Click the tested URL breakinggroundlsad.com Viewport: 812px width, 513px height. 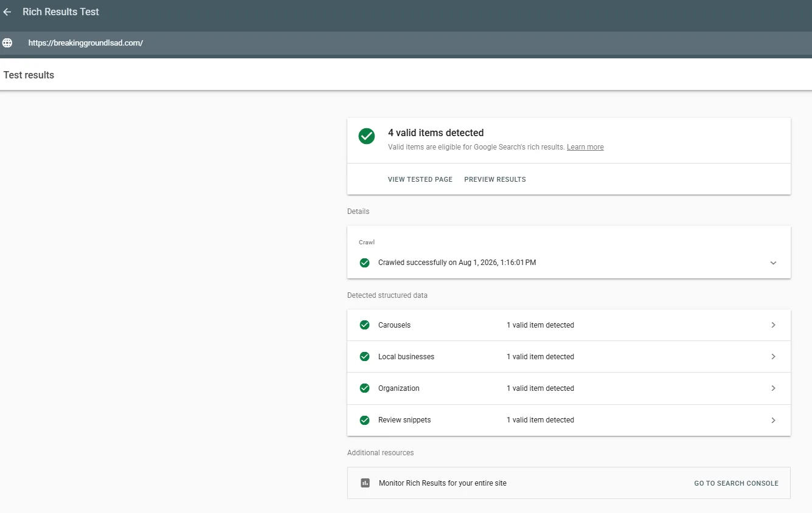coord(86,43)
